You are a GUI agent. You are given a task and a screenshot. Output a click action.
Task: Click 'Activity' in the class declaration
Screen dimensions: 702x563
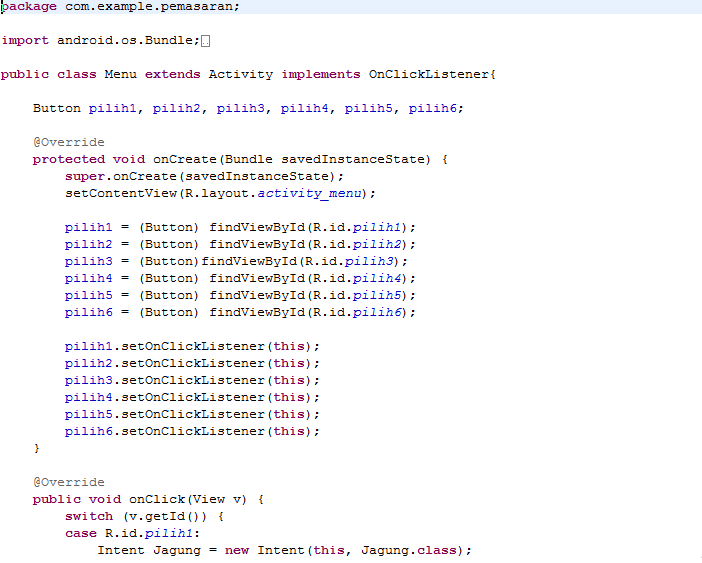(241, 74)
